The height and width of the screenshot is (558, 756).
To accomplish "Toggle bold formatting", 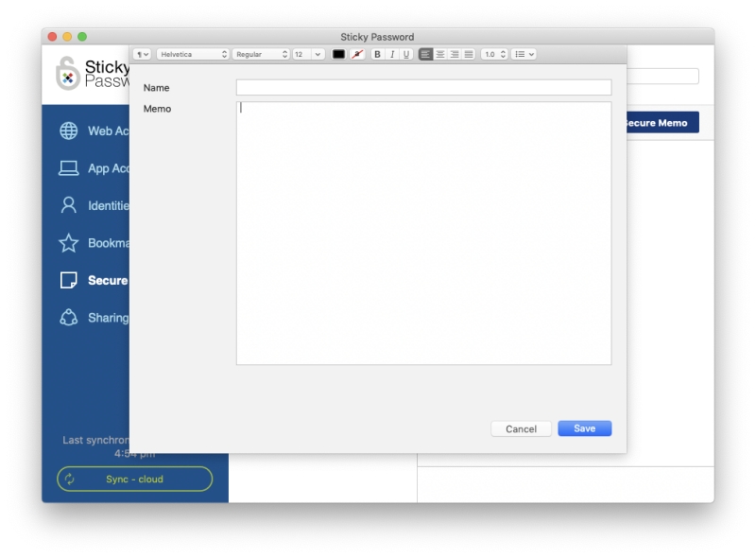I will pos(377,55).
